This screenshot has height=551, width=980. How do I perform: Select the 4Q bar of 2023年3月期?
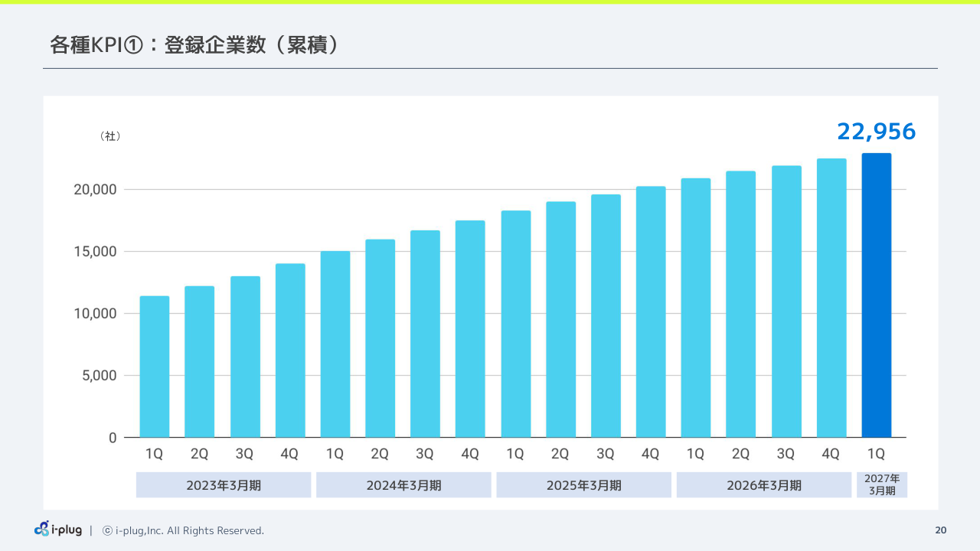point(289,350)
